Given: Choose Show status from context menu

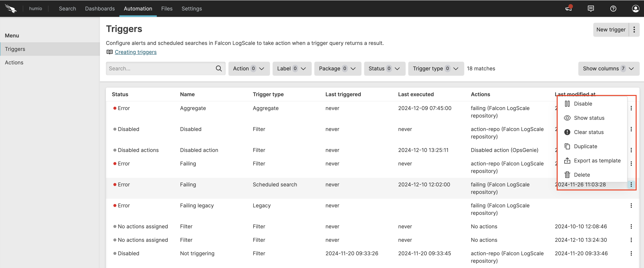Looking at the screenshot, I should coord(589,118).
